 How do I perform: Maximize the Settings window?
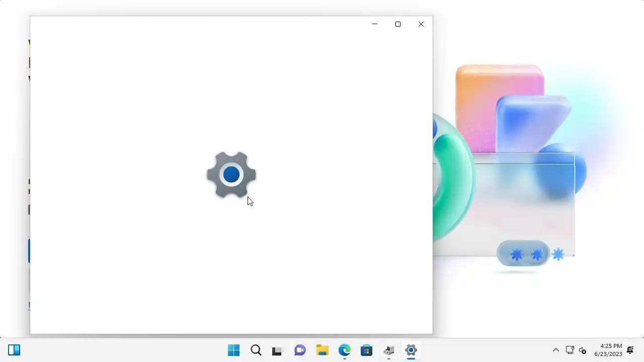[398, 24]
